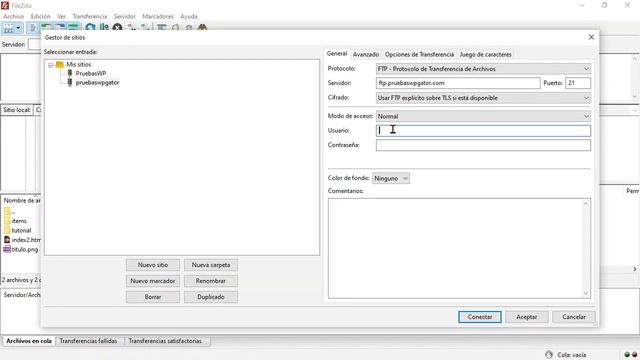This screenshot has height=360, width=640.
Task: Open the Modo de acceso dropdown
Action: tap(483, 116)
